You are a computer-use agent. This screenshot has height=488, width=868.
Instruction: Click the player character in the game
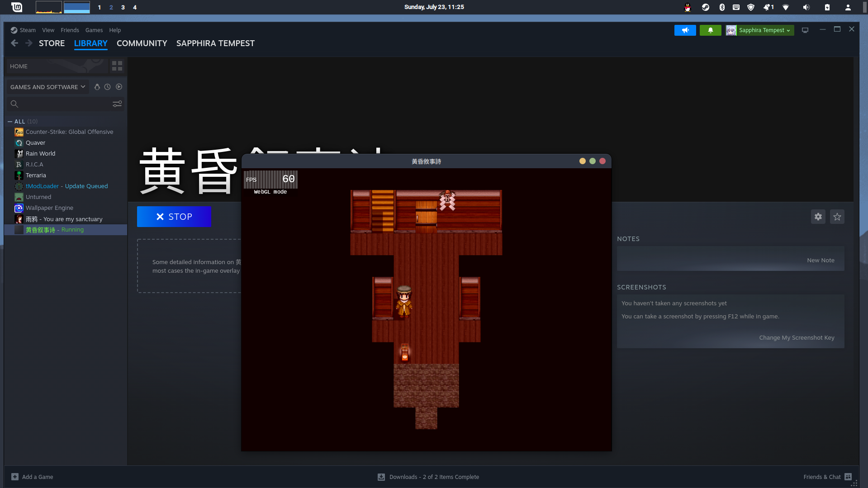click(404, 301)
